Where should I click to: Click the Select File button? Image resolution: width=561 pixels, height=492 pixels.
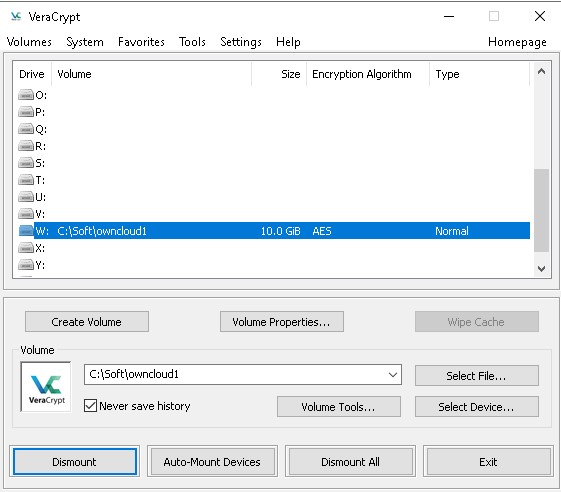[477, 375]
